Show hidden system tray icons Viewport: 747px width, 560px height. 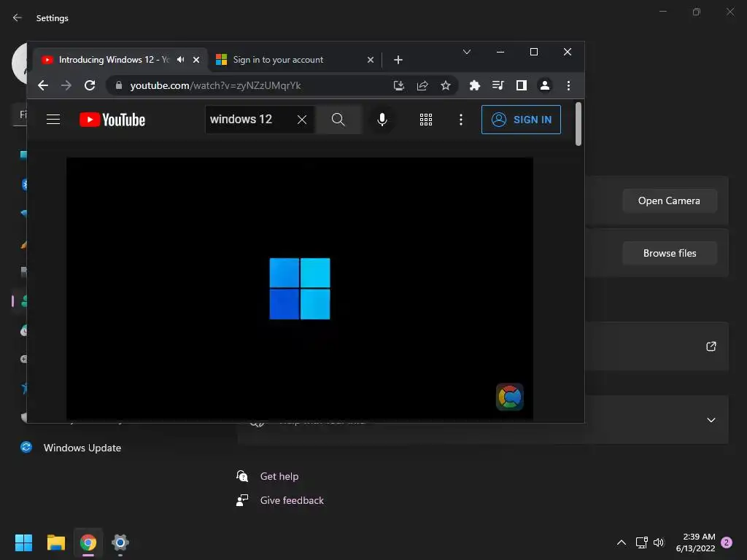point(622,542)
